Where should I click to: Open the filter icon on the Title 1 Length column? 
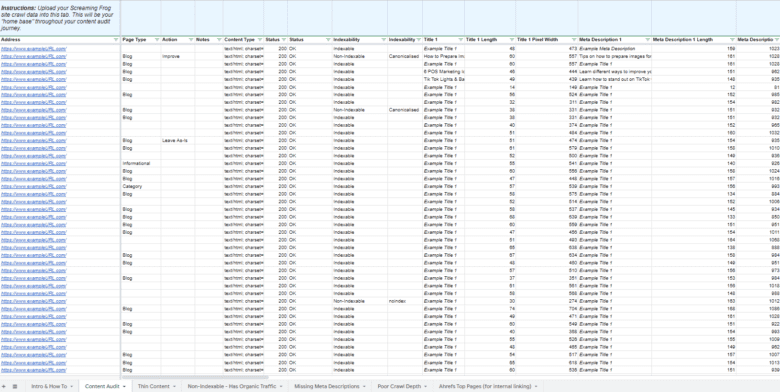pos(511,39)
